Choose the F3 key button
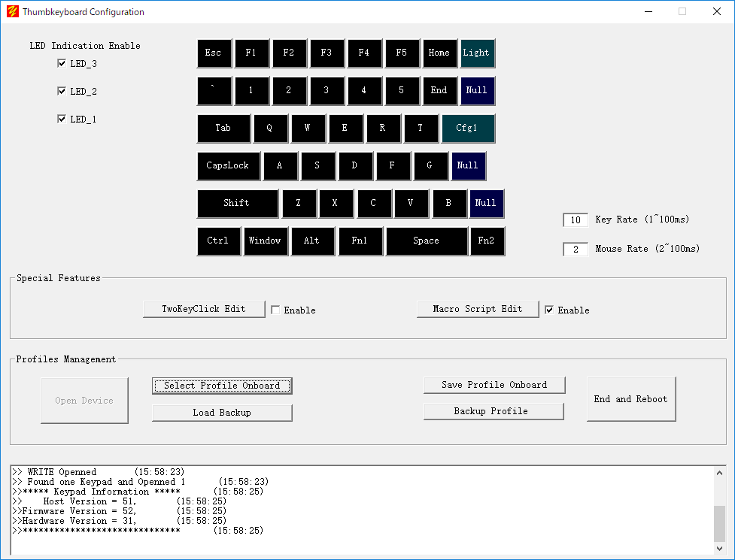 click(326, 53)
